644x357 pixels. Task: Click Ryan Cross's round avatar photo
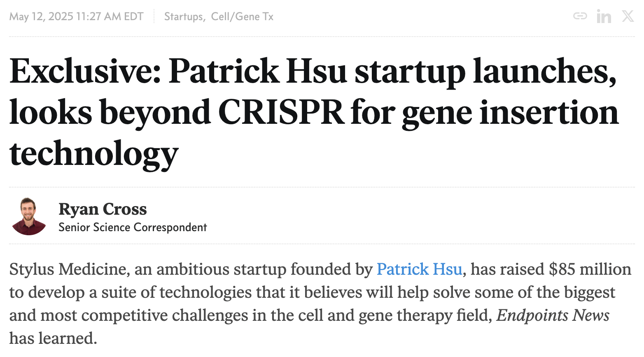[x=29, y=216]
